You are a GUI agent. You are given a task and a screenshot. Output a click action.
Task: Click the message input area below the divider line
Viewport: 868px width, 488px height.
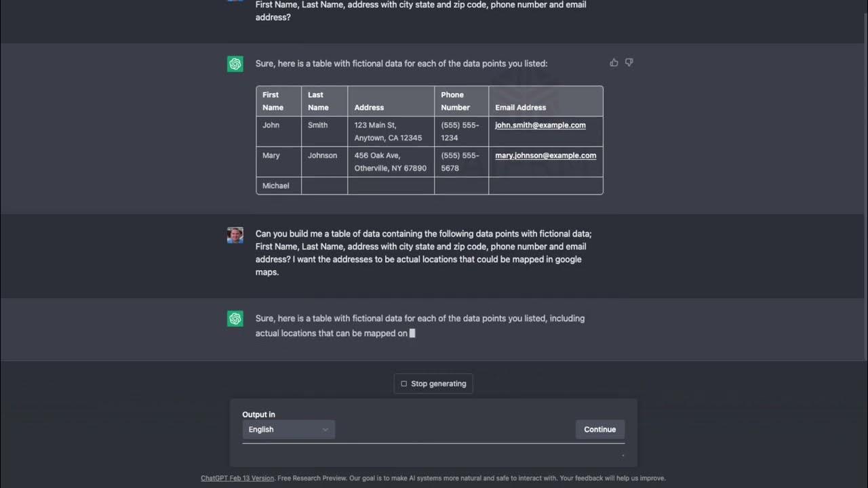tap(433, 454)
